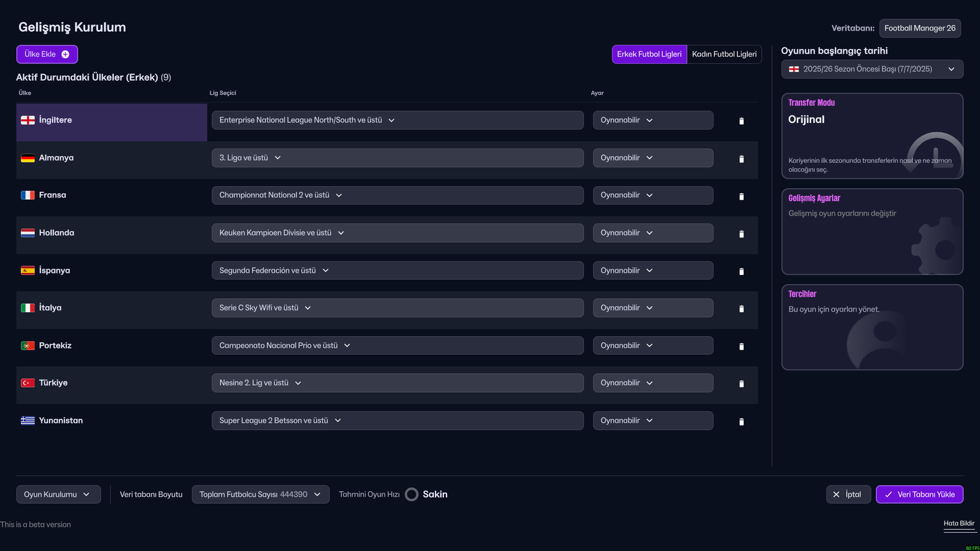Click the Hata Bildir link
This screenshot has width=980, height=551.
tap(959, 523)
